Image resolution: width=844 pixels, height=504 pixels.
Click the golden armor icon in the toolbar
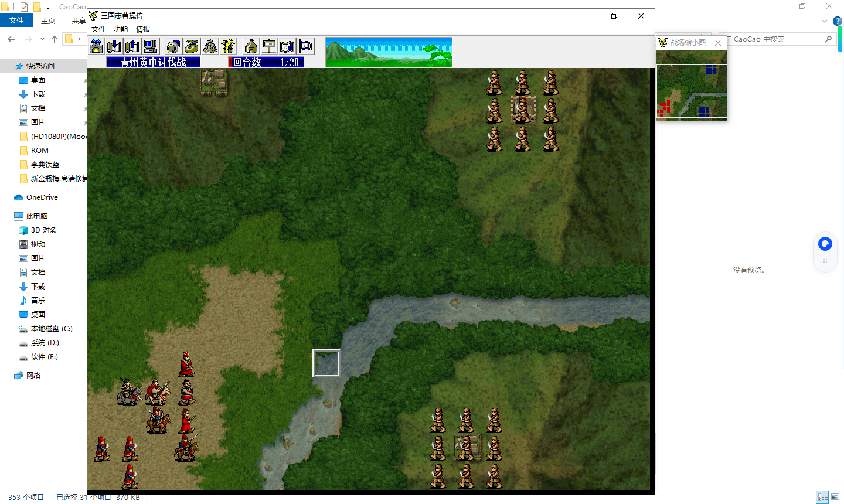point(227,46)
